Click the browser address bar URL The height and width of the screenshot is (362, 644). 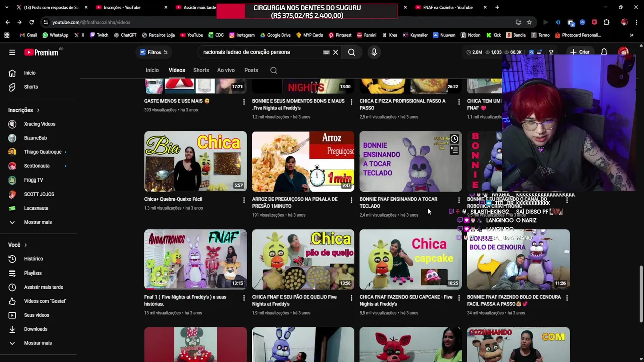tap(91, 22)
